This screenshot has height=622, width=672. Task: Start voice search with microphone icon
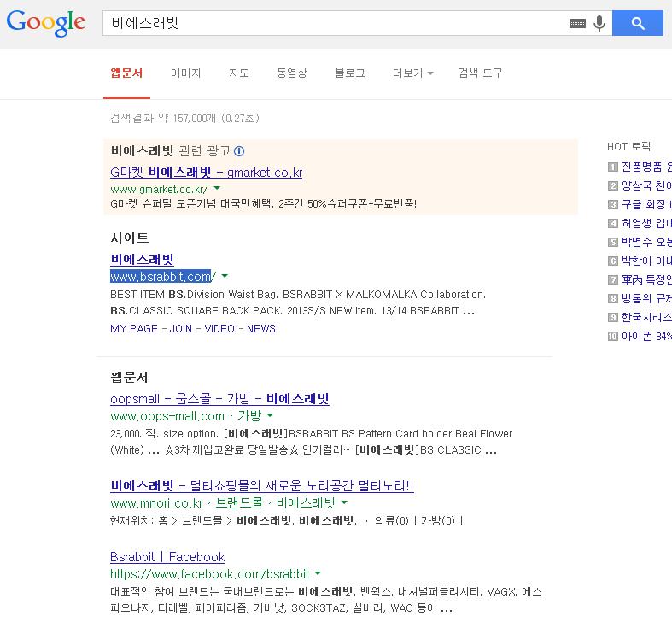[x=599, y=23]
